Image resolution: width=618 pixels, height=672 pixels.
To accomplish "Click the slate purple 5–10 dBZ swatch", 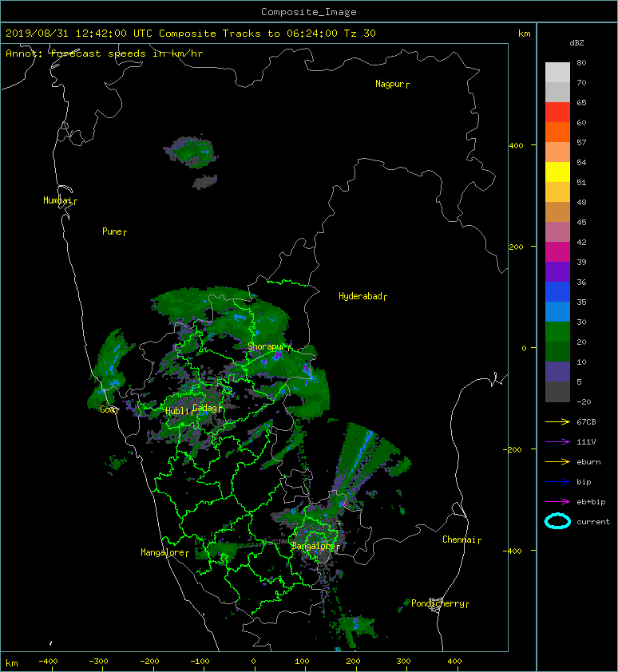I will pos(557,372).
